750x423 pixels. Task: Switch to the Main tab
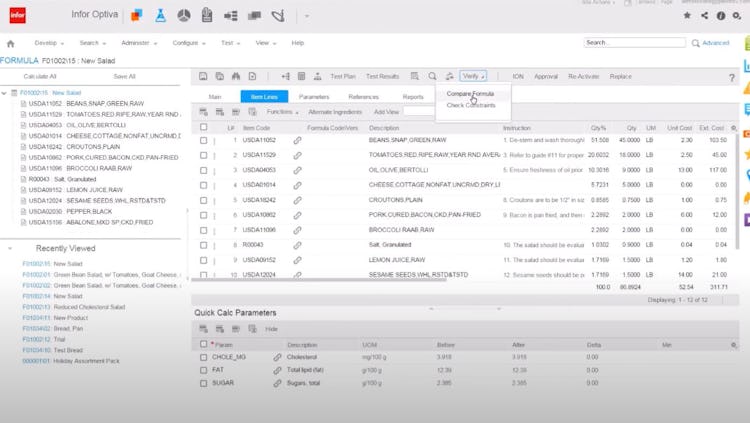tap(215, 97)
